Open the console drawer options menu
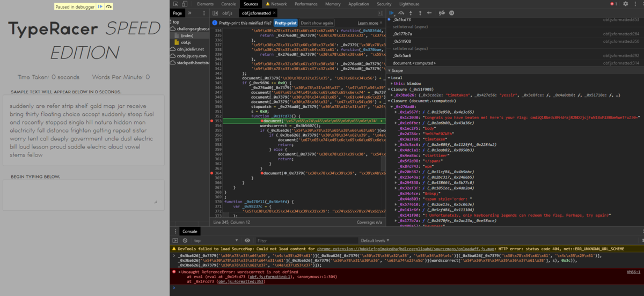Viewport: 644px width, 296px height. point(175,231)
